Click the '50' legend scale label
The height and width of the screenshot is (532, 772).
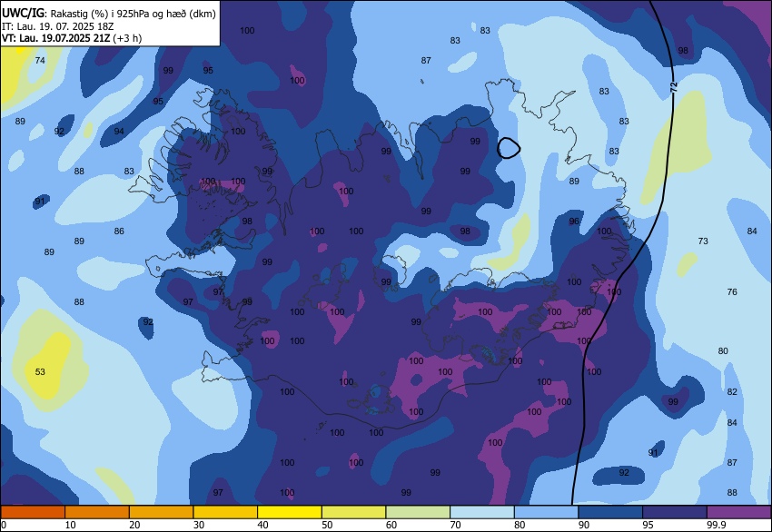click(327, 525)
